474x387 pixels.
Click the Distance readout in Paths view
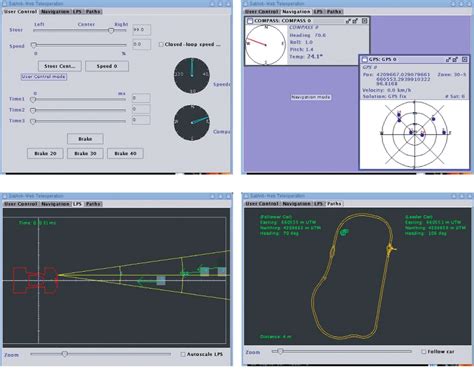tap(275, 337)
